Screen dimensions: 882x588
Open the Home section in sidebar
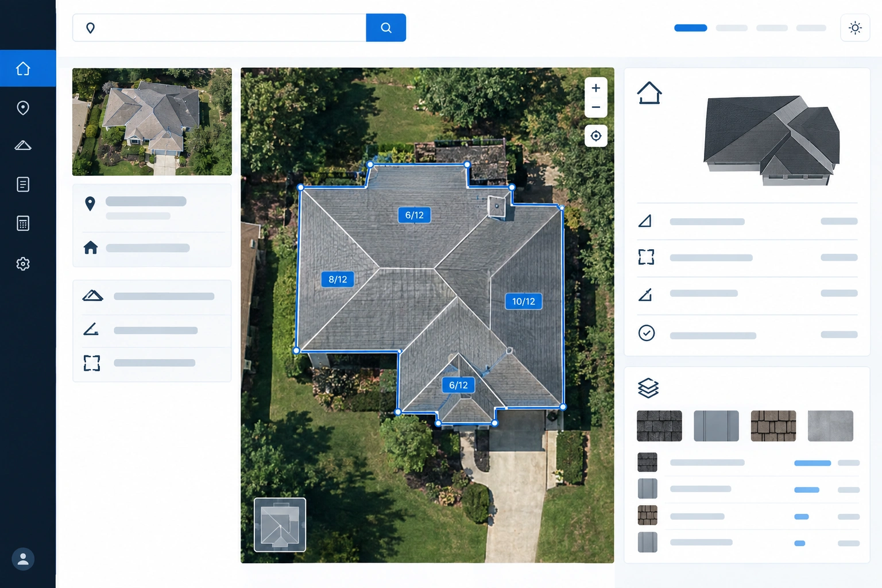(x=23, y=68)
